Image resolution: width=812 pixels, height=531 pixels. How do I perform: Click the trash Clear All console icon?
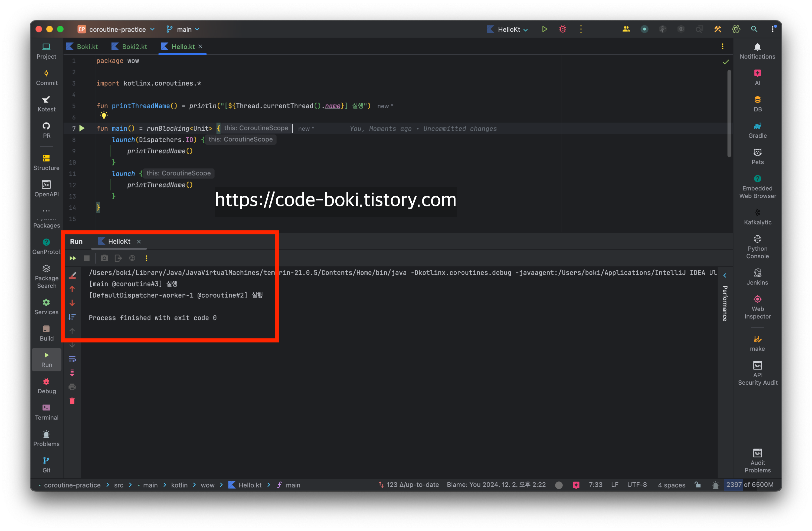(x=72, y=401)
